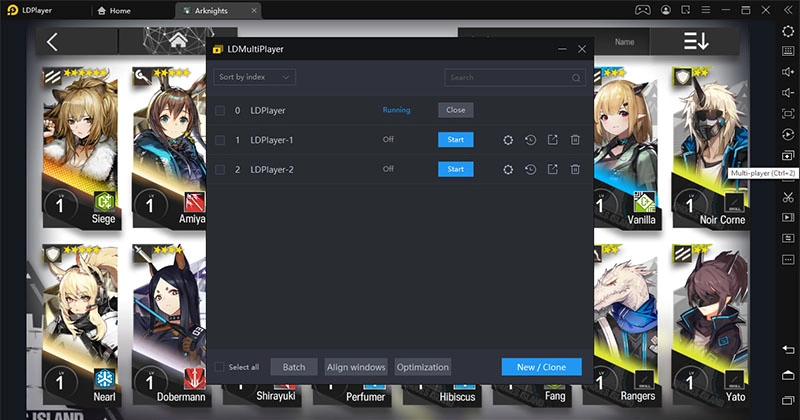Viewport: 800px width, 420px height.
Task: Select the Rangers operator card
Action: 627,326
